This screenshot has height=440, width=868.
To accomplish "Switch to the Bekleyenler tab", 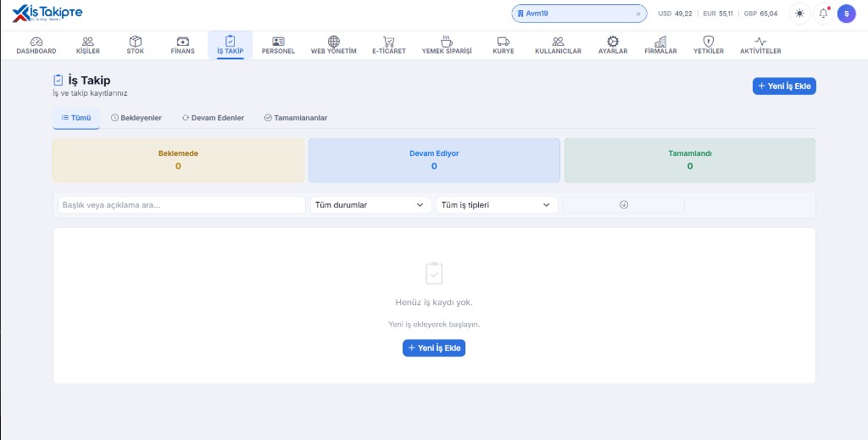I will pos(136,118).
